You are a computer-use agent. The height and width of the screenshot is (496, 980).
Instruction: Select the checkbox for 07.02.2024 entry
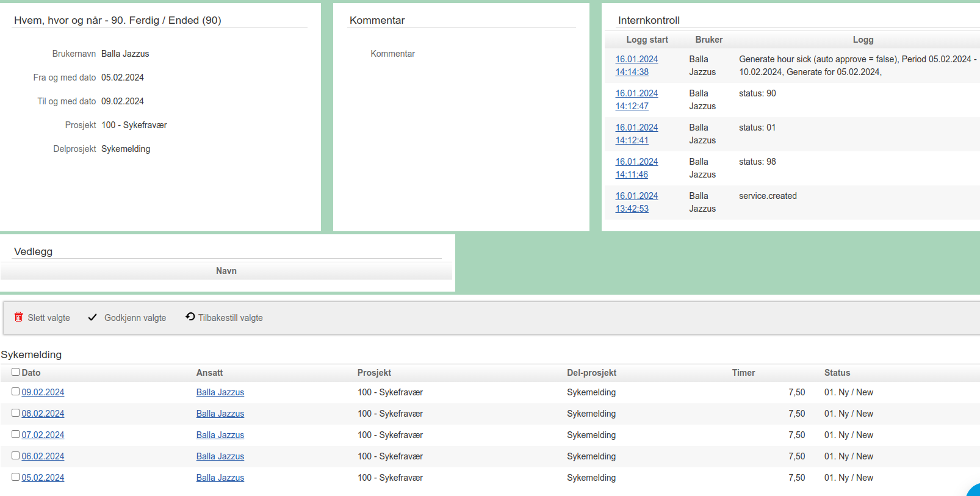click(x=16, y=434)
